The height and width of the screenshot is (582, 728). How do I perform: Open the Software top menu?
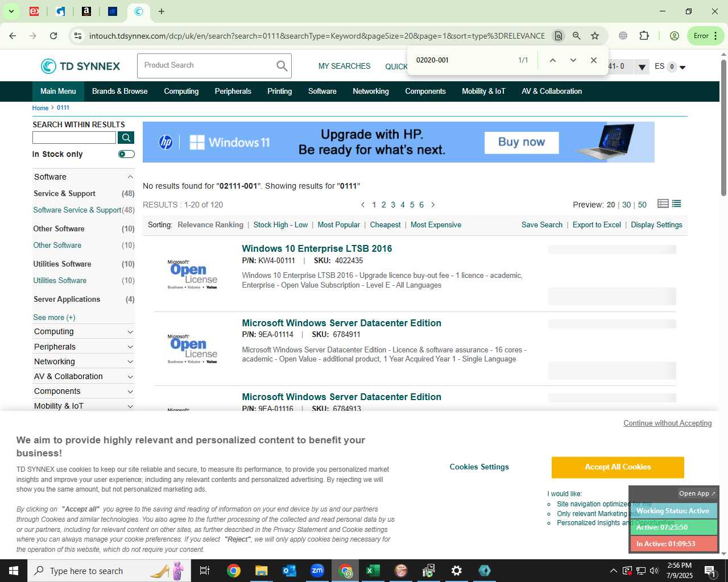[322, 92]
